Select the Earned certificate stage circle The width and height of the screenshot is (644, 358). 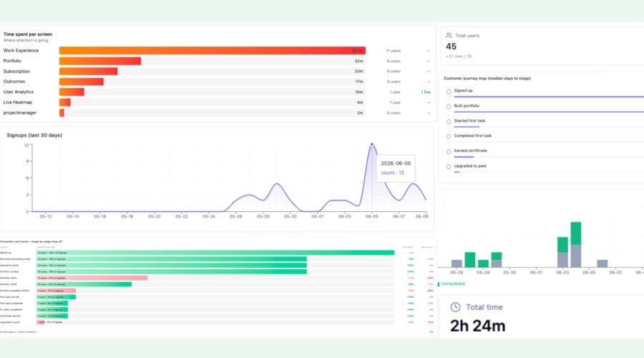(449, 152)
